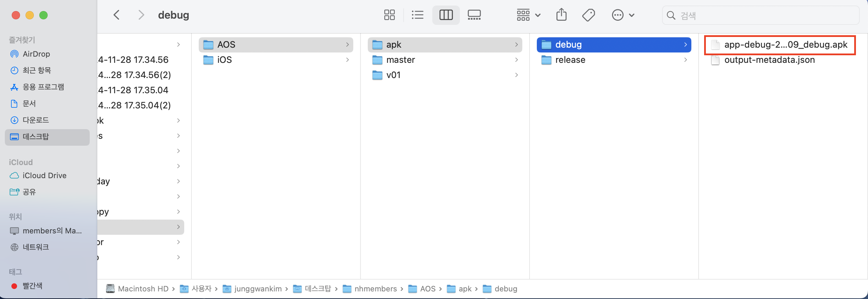Open iCloud Drive in sidebar
Screen dimensions: 868x299
click(44, 175)
